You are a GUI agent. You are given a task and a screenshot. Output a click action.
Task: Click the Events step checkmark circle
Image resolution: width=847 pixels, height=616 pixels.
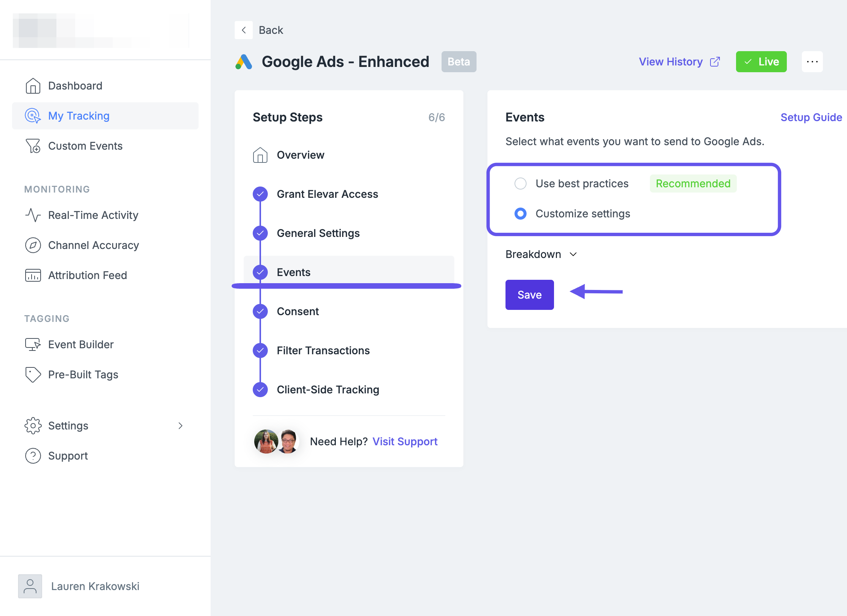[260, 272]
